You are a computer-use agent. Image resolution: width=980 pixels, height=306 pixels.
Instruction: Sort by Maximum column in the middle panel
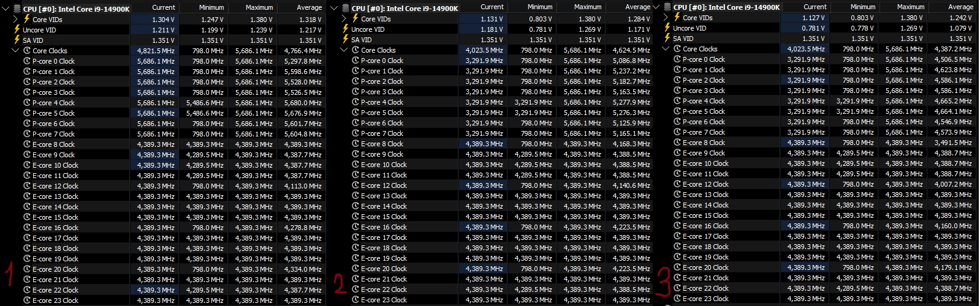tap(580, 7)
